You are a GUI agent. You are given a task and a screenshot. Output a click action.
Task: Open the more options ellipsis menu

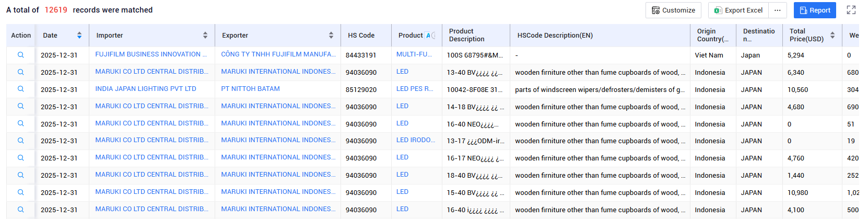pos(778,10)
